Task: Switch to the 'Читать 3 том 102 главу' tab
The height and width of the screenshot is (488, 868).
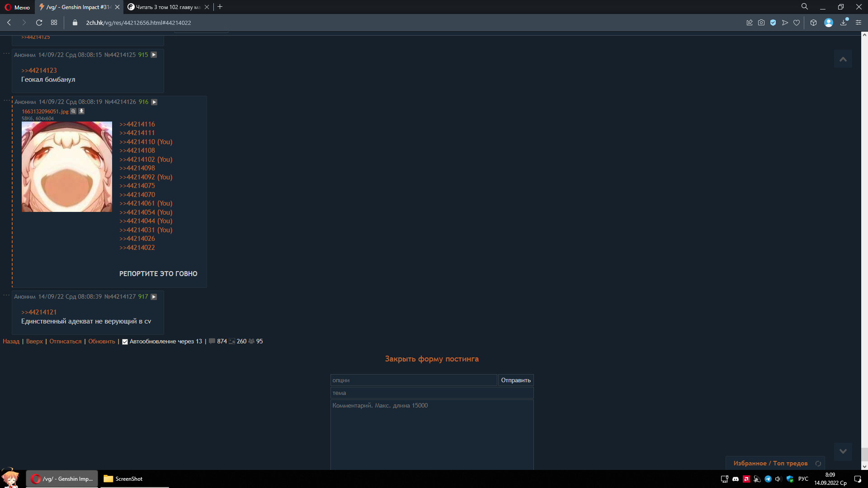Action: click(167, 7)
